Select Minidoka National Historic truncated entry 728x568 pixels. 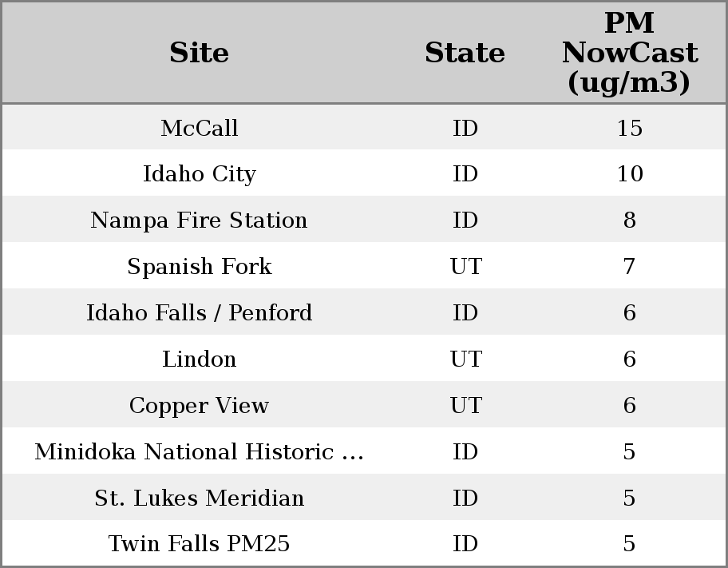click(199, 452)
